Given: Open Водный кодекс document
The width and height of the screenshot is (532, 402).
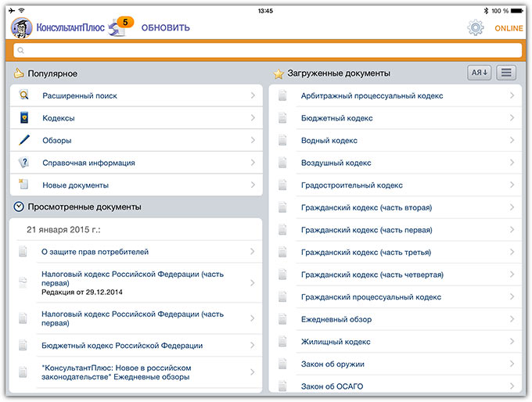Looking at the screenshot, I should click(395, 141).
